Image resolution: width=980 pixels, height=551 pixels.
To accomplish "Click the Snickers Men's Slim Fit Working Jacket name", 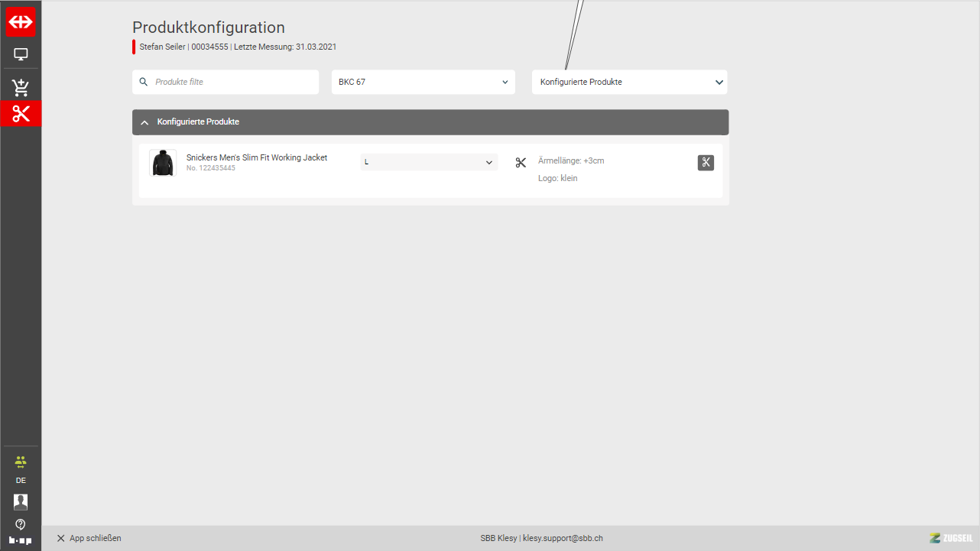I will [257, 157].
